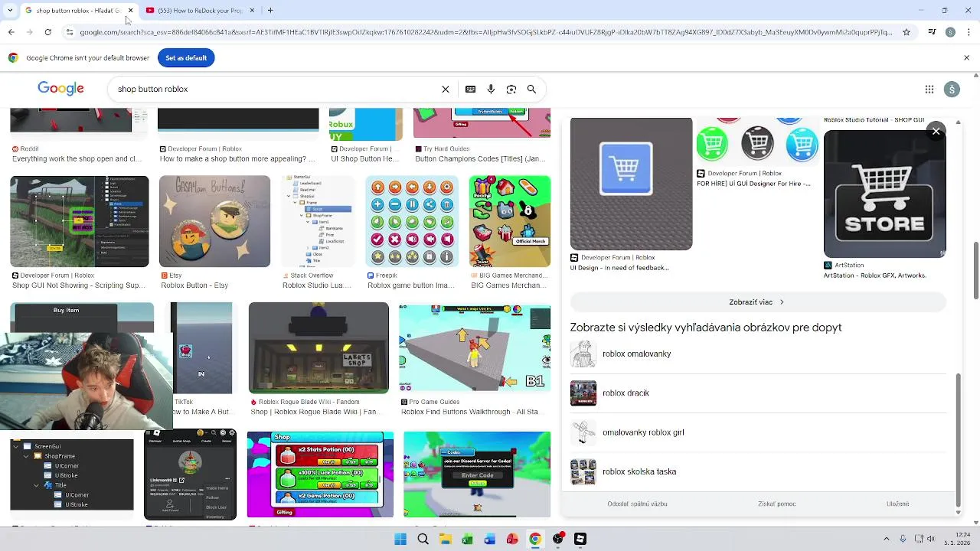The image size is (980, 551).
Task: Open a new browser tab
Action: (270, 11)
